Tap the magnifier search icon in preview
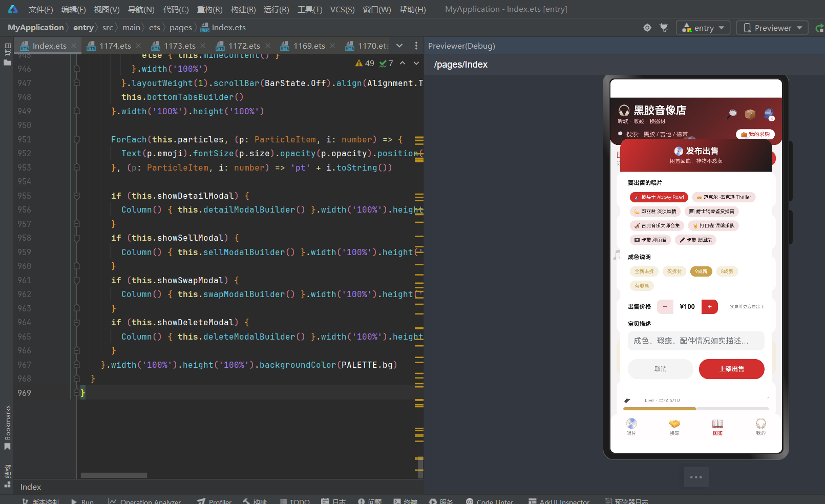This screenshot has height=504, width=825. (x=732, y=114)
